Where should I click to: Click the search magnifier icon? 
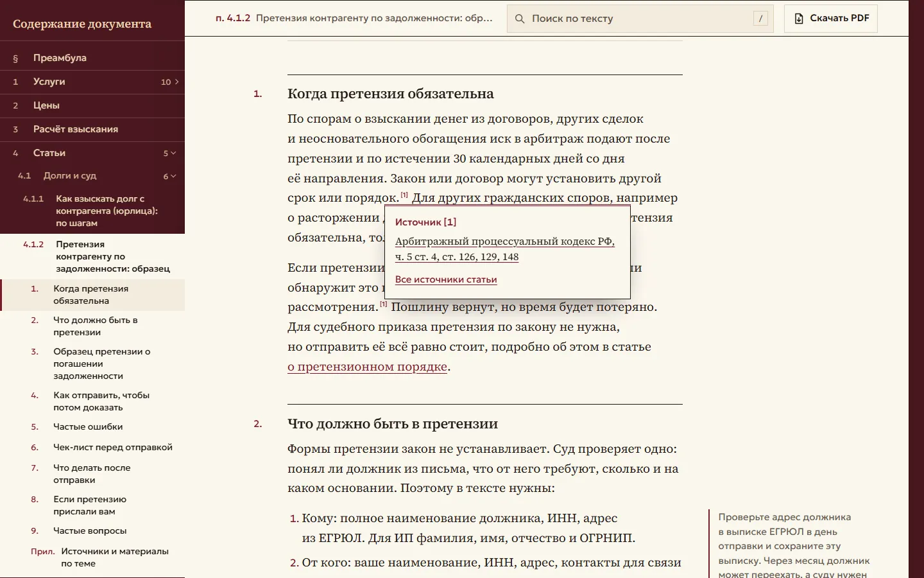tap(520, 19)
